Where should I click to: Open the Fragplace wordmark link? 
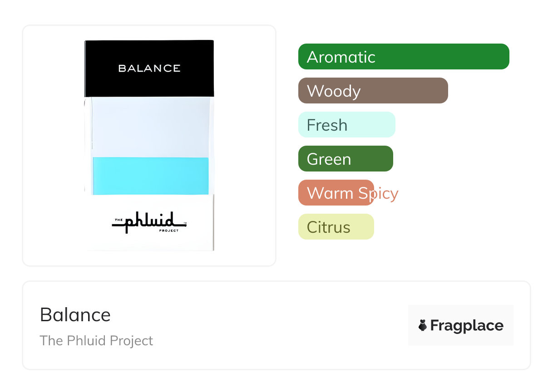coord(466,325)
